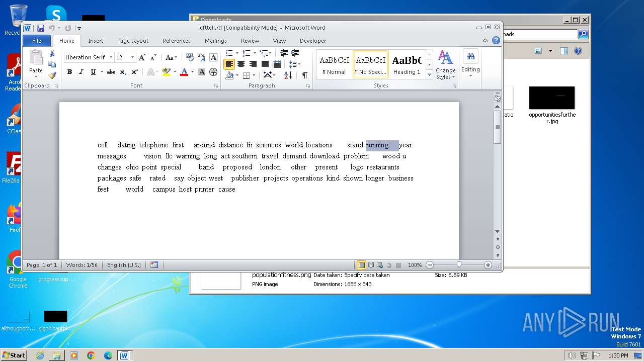This screenshot has height=362, width=644.
Task: Align text right
Action: tap(253, 64)
